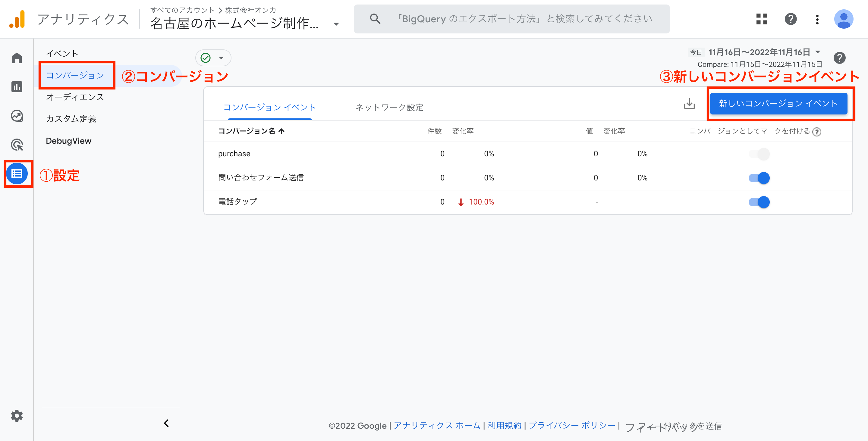Click the 株式会社オンカ breadcrumb
This screenshot has width=868, height=441.
pyautogui.click(x=251, y=10)
